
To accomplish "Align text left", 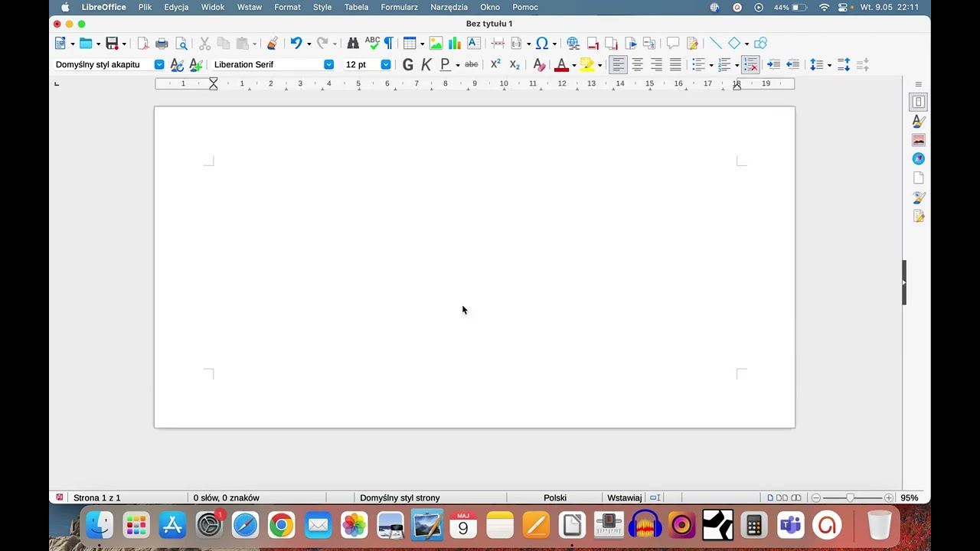I will click(x=618, y=64).
